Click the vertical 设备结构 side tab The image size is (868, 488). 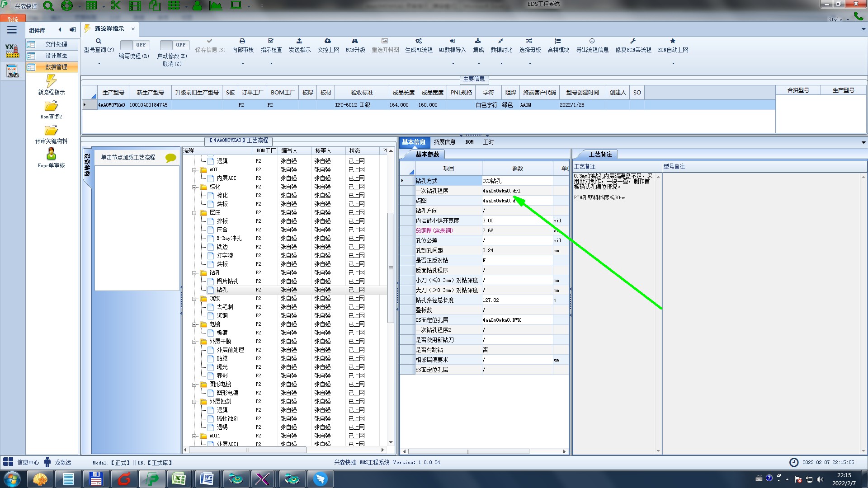87,165
